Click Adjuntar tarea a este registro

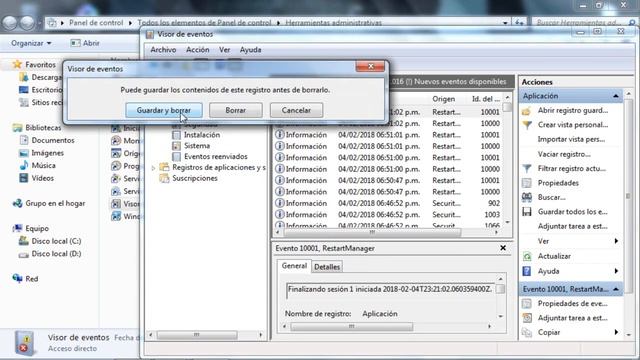coord(572,226)
